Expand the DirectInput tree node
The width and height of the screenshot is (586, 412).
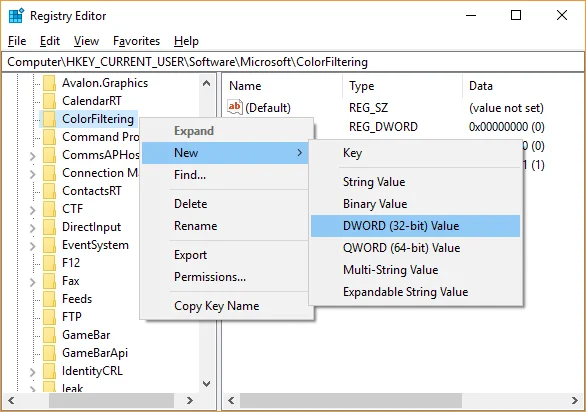click(33, 228)
